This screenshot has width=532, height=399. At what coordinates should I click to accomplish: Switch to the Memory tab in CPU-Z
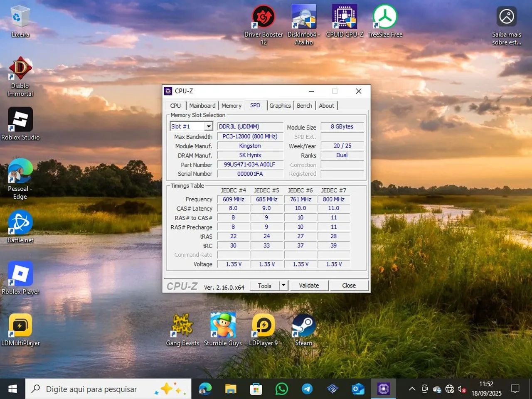click(232, 105)
